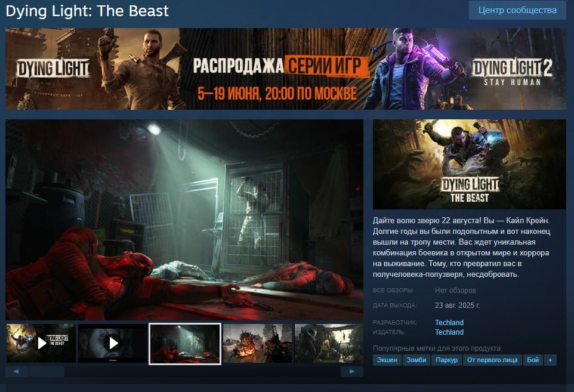Image resolution: width=574 pixels, height=392 pixels.
Task: Click the right arrow of the thumbnail strip
Action: click(352, 372)
